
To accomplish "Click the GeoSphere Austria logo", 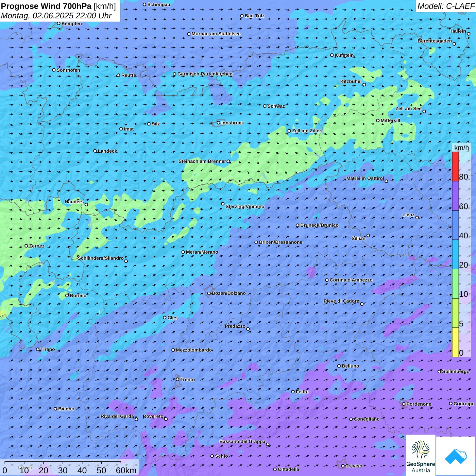I will pyautogui.click(x=421, y=456).
